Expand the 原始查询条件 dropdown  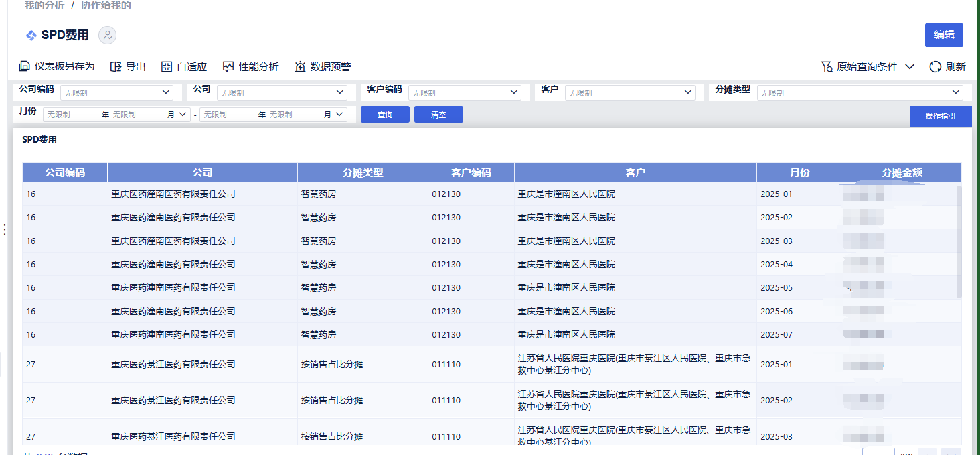pyautogui.click(x=868, y=67)
